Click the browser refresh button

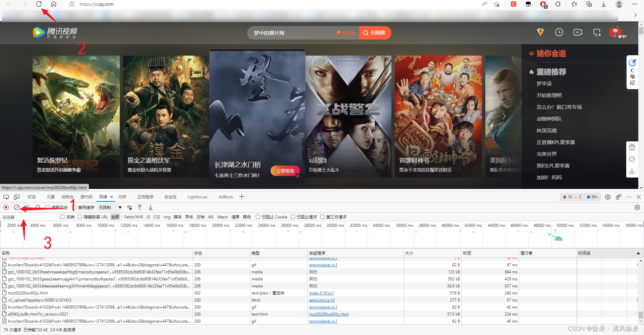pos(39,4)
